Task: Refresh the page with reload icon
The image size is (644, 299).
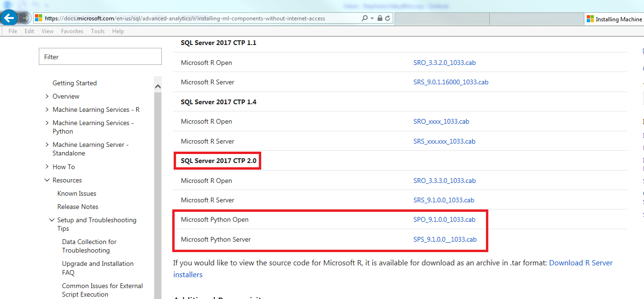Action: (388, 18)
